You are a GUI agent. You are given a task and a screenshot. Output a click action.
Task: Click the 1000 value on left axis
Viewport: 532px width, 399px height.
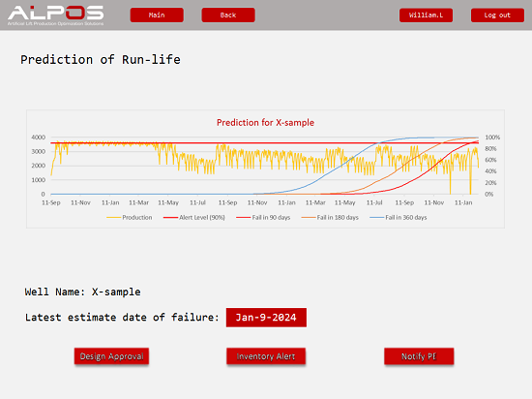[x=39, y=180]
